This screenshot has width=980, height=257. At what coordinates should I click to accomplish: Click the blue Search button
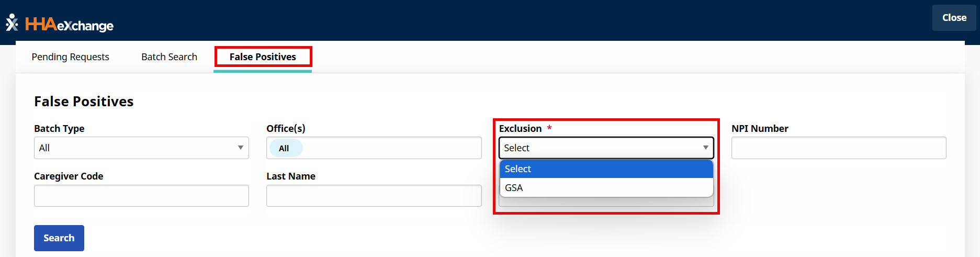pyautogui.click(x=59, y=238)
